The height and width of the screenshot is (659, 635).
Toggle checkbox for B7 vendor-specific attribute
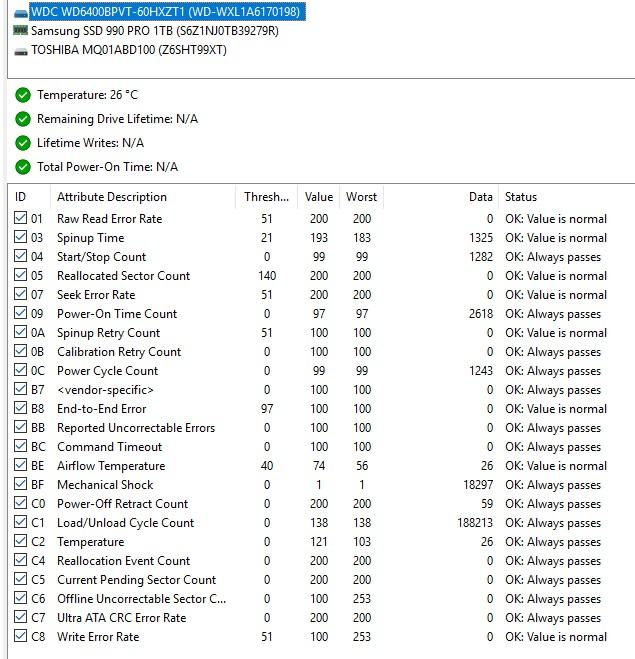coord(20,389)
